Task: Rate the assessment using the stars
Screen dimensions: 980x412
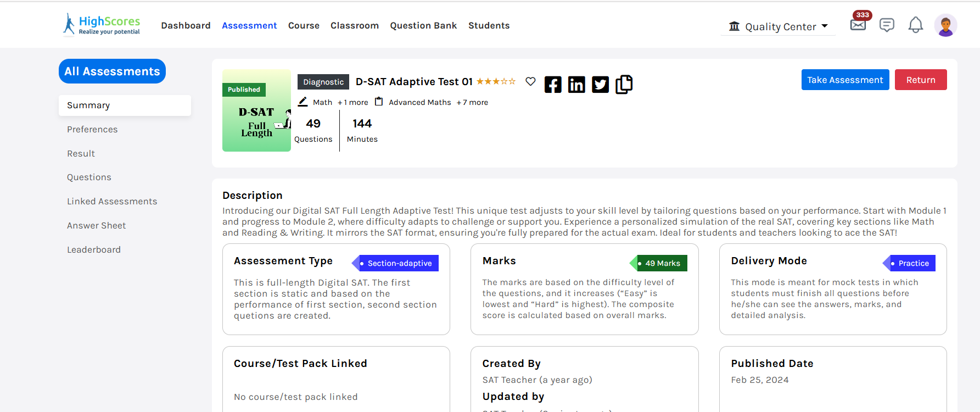Action: (496, 81)
